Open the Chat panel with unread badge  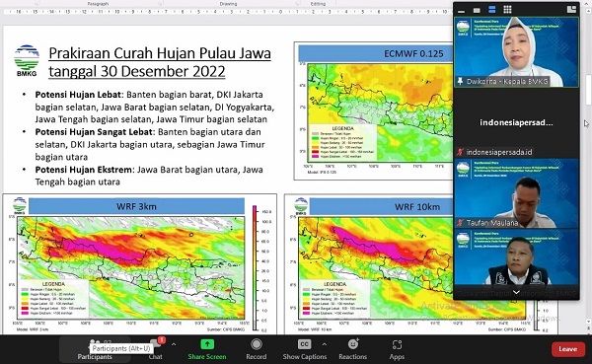tap(156, 349)
